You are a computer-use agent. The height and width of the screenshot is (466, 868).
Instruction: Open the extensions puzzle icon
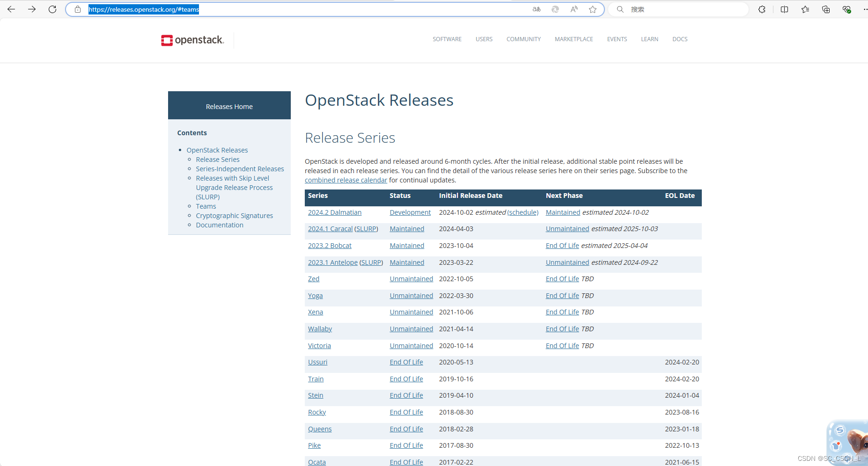762,9
